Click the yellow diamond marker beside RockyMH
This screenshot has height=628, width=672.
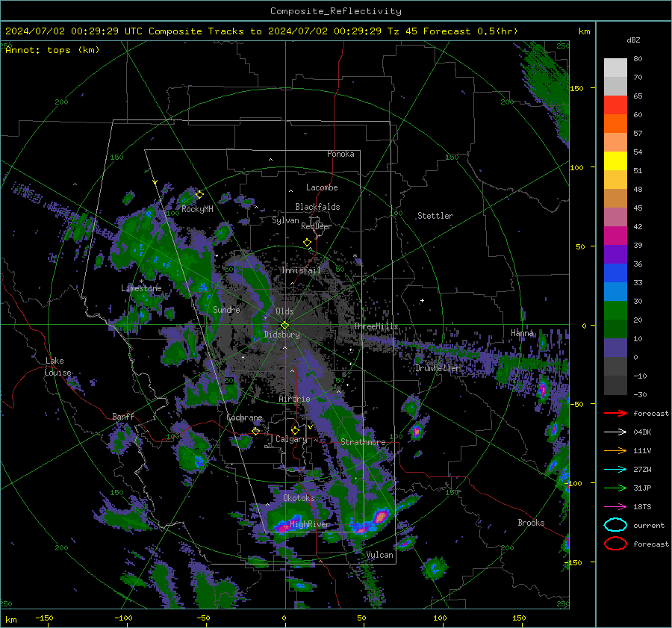pos(199,195)
